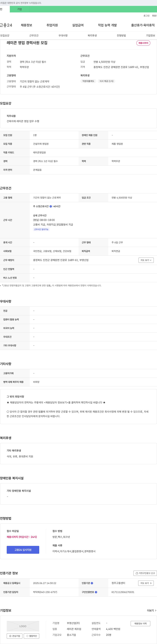157x644 pixels.
Task: Select 박덕희(043-230-6757) contact cell
Action: coord(45,592)
